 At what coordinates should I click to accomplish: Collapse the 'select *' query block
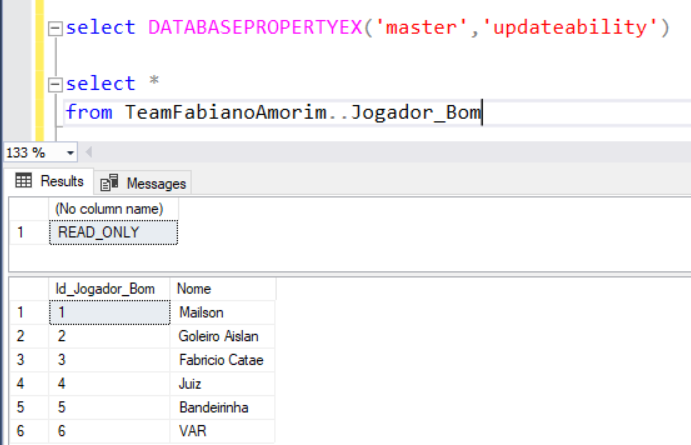click(x=56, y=85)
